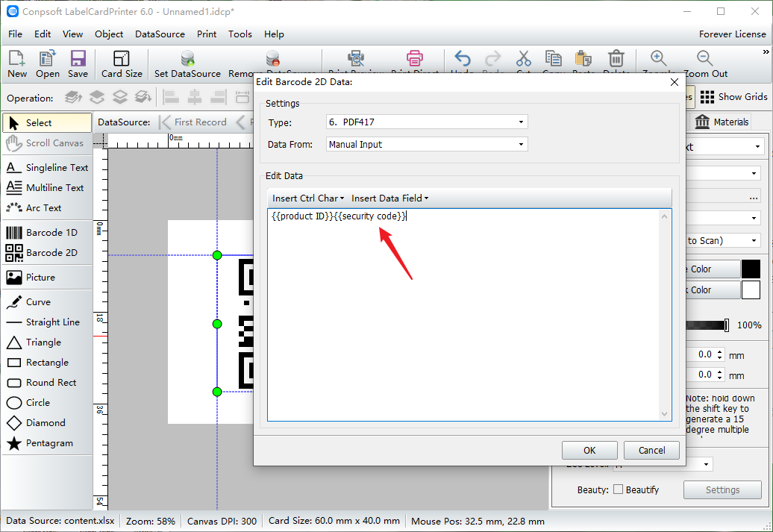Image resolution: width=773 pixels, height=532 pixels.
Task: Click the Paste clipboard icon
Action: pos(583,59)
